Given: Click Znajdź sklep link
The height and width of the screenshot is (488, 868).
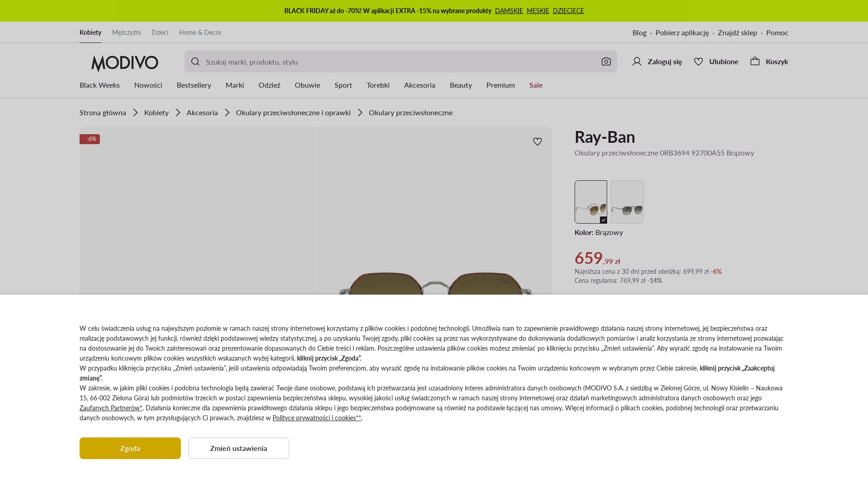Looking at the screenshot, I should [737, 33].
